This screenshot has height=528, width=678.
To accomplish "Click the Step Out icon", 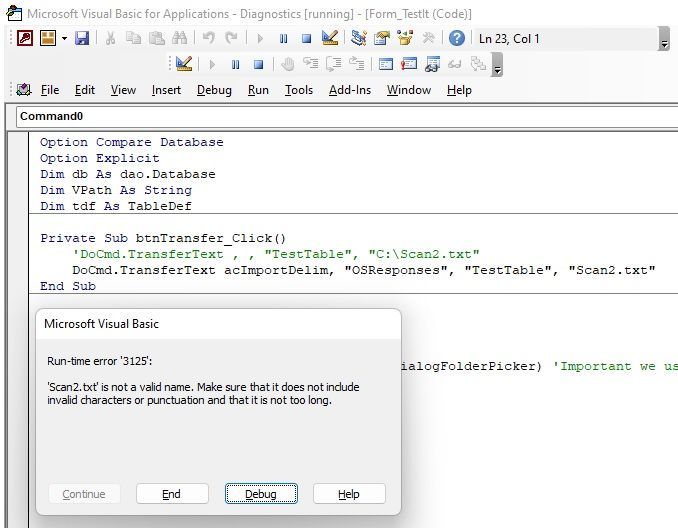I will (357, 64).
